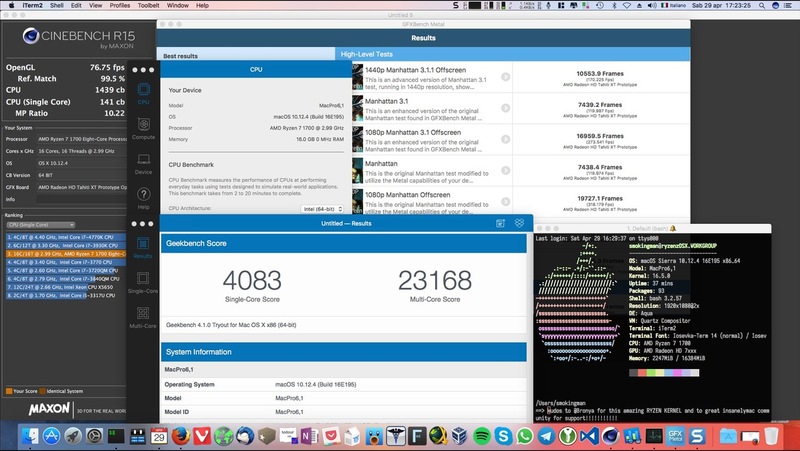Expand the Manhattan 3.1 test details arrow
The height and width of the screenshot is (451, 800).
(x=505, y=108)
